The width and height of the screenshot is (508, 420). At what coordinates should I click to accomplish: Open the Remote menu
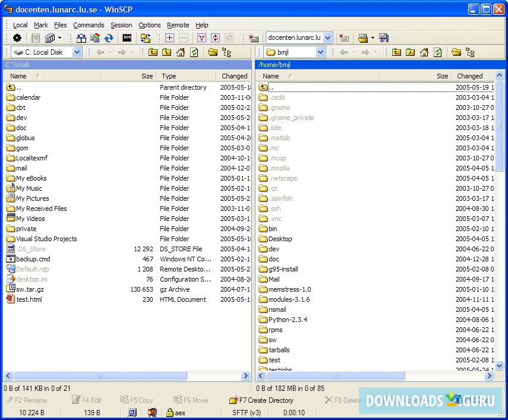coord(178,25)
